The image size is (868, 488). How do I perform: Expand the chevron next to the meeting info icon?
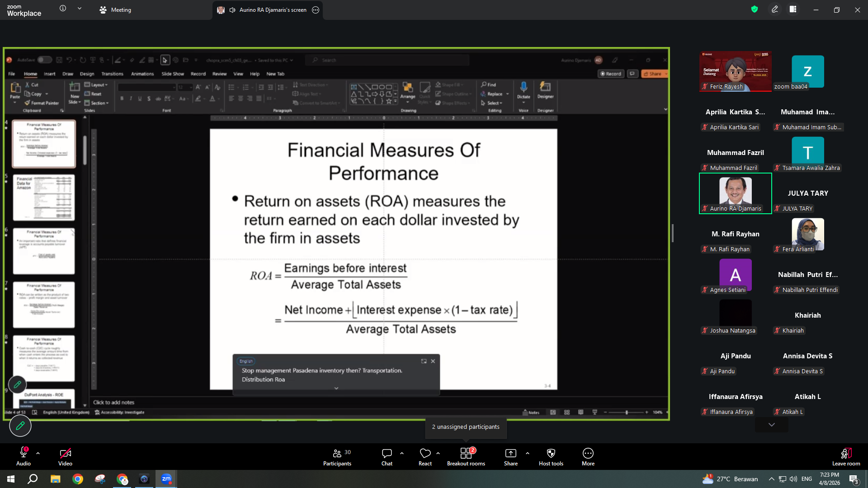[80, 8]
